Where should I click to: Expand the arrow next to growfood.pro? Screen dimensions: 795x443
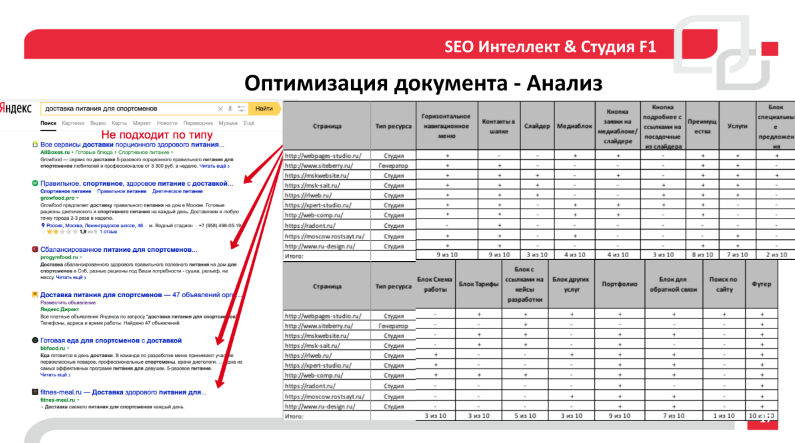(77, 198)
